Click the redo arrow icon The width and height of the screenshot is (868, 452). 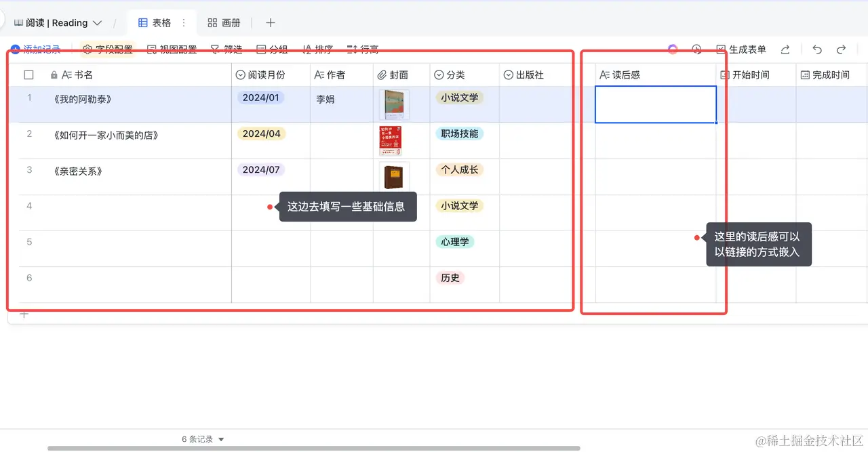coord(842,49)
